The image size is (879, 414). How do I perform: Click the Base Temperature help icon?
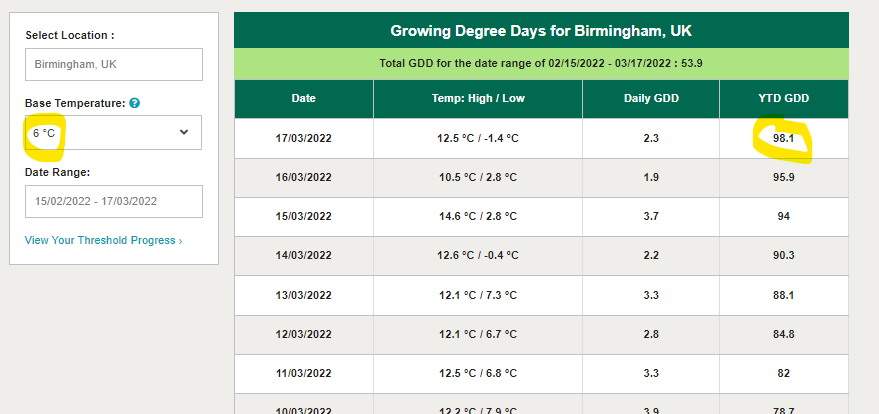pyautogui.click(x=134, y=103)
